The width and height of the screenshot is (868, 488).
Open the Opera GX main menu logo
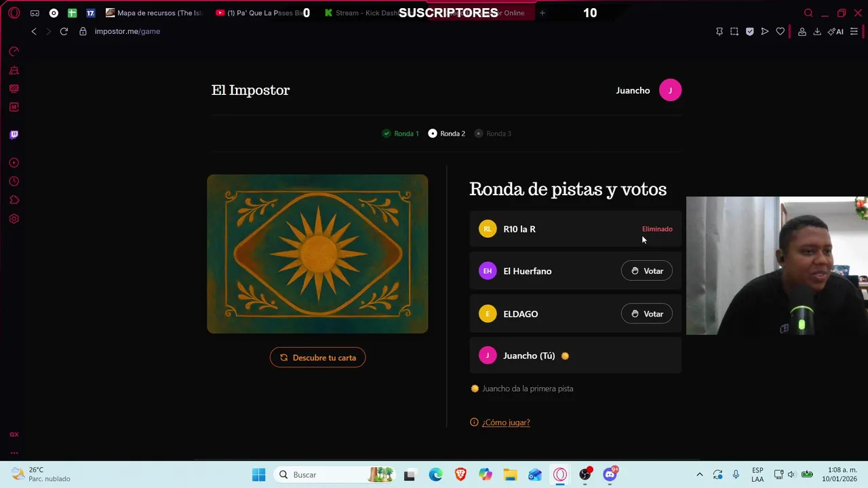[14, 13]
